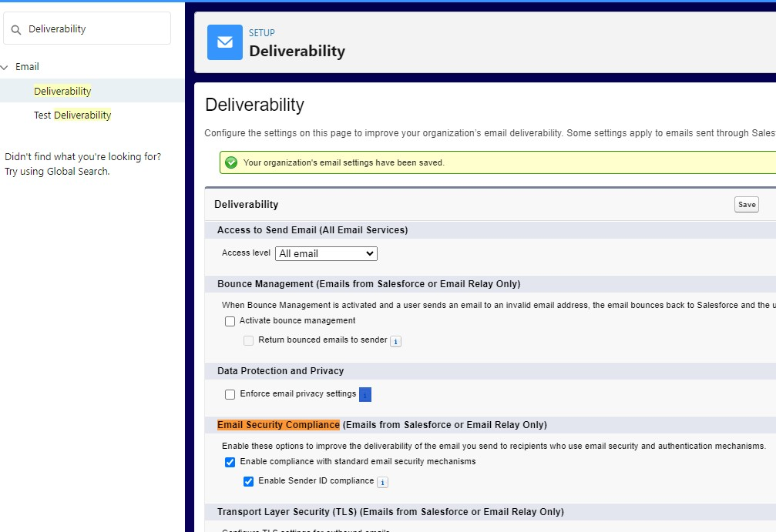Click the Quick Find search field
776x532 pixels.
click(87, 28)
